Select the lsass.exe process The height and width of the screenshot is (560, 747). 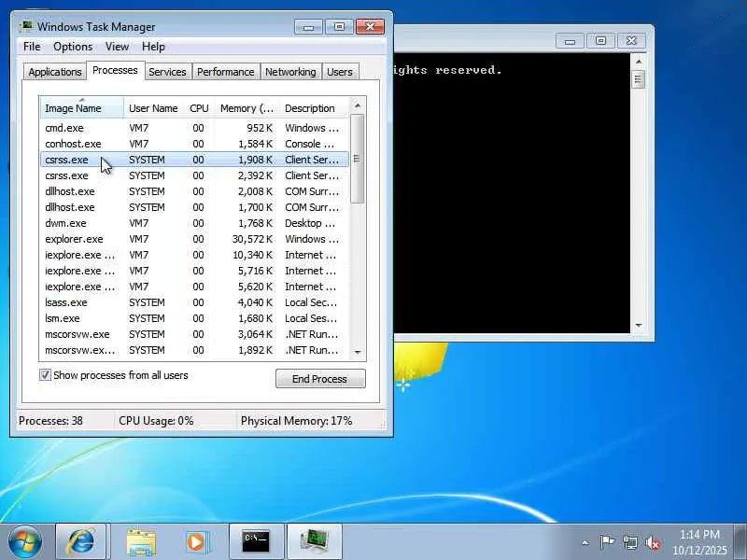point(194,302)
